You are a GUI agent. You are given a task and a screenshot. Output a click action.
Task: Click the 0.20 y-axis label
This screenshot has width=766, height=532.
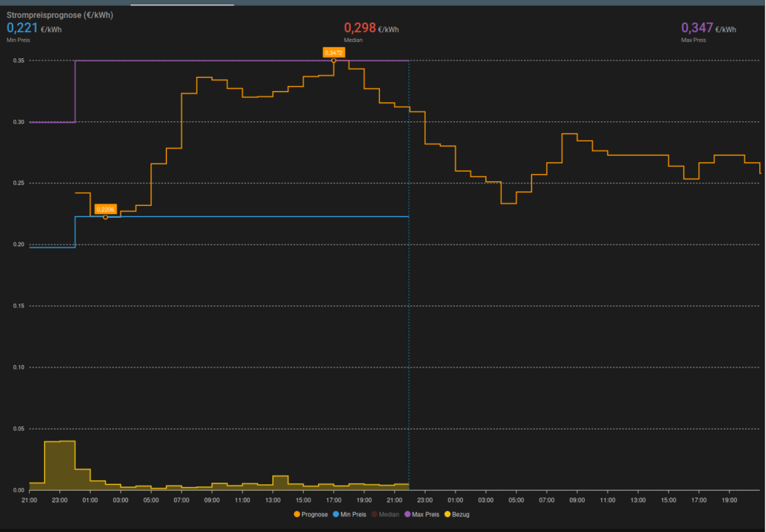[x=19, y=245]
